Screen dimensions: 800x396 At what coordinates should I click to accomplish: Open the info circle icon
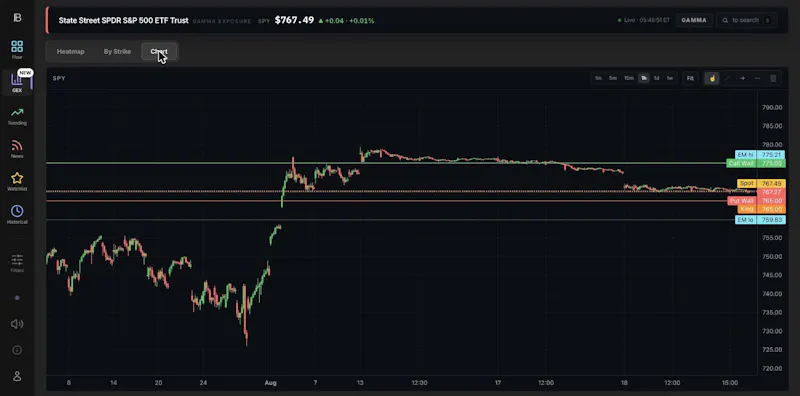click(x=17, y=350)
